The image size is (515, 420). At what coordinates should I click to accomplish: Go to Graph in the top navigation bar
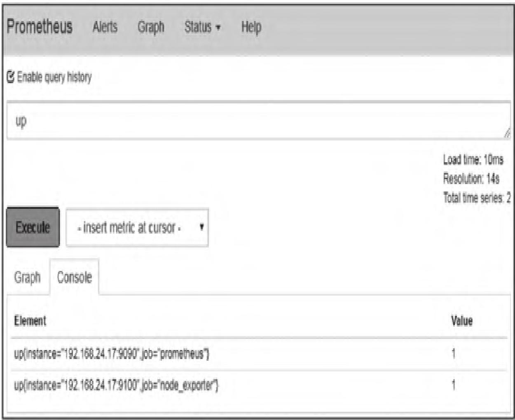pyautogui.click(x=151, y=27)
